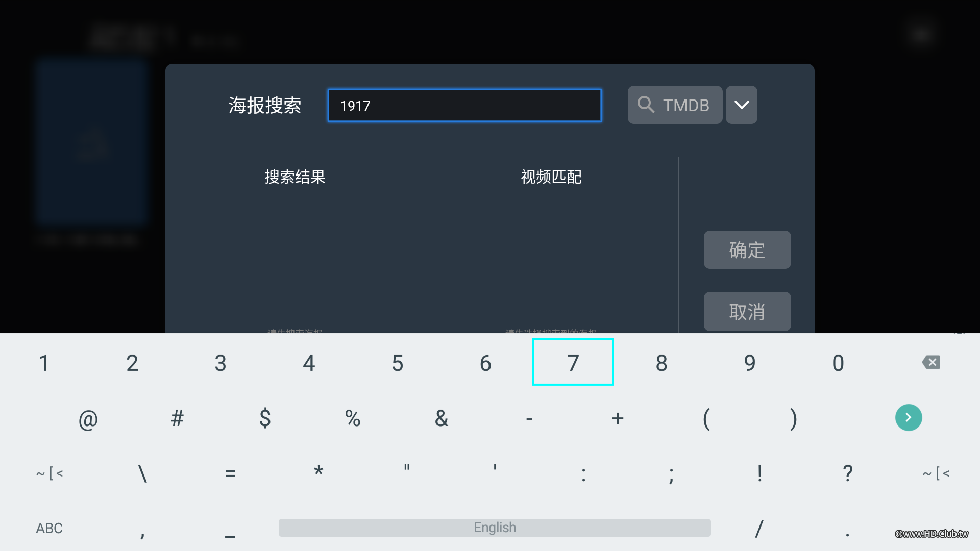Switch to more symbols with left ~[< key
The height and width of the screenshot is (551, 980).
pos(50,473)
